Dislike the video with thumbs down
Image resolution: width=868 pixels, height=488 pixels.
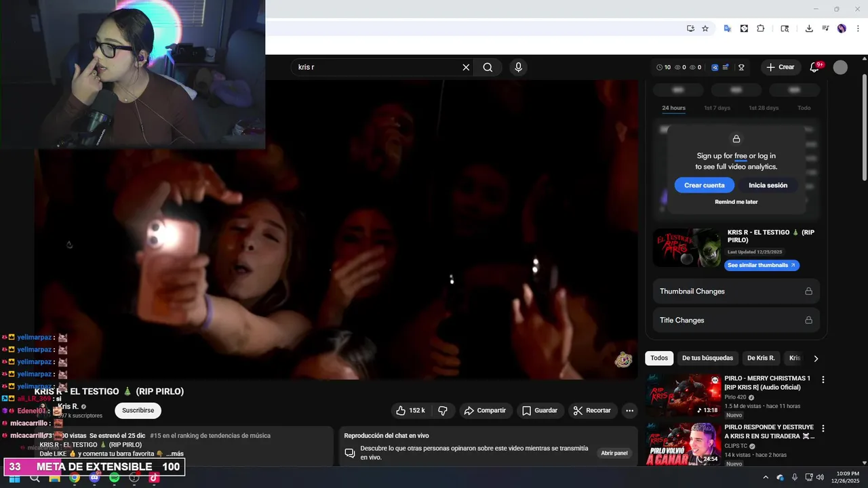[443, 410]
